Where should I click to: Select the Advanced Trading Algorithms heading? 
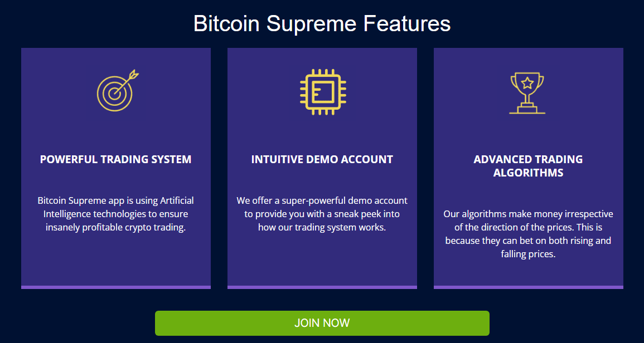(528, 166)
